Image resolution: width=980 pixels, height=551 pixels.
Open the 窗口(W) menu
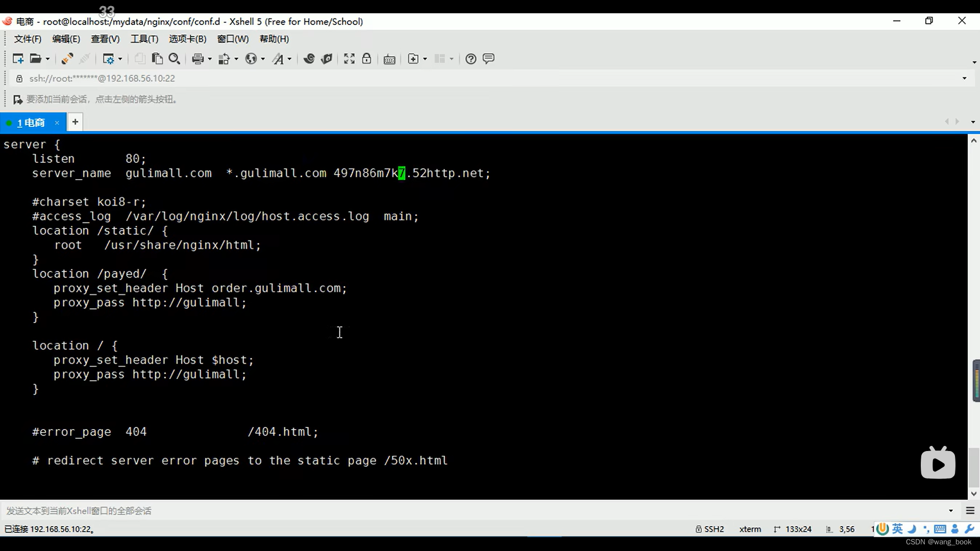point(233,39)
